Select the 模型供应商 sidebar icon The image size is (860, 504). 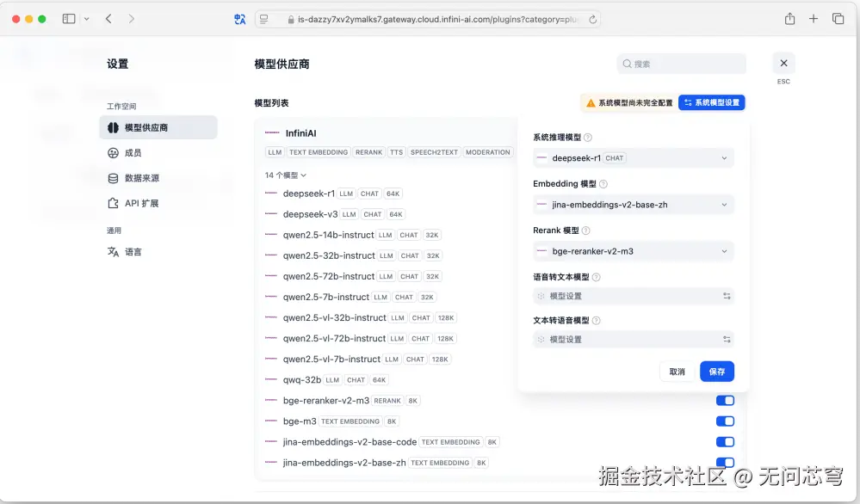pyautogui.click(x=112, y=126)
